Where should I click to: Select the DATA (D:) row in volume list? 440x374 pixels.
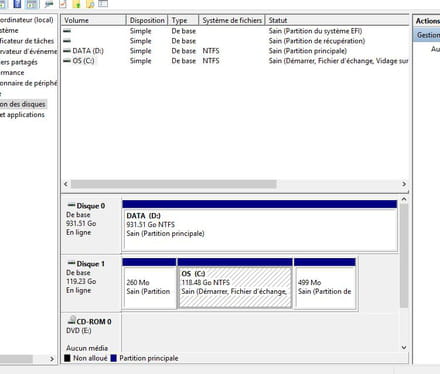[x=235, y=51]
